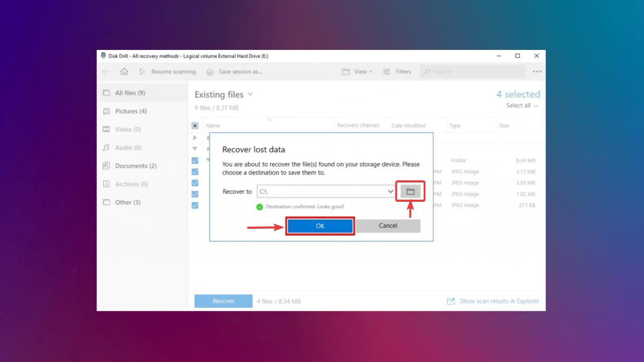The height and width of the screenshot is (362, 644).
Task: Uncheck the 211 KB JPEG row checkbox
Action: (x=195, y=206)
